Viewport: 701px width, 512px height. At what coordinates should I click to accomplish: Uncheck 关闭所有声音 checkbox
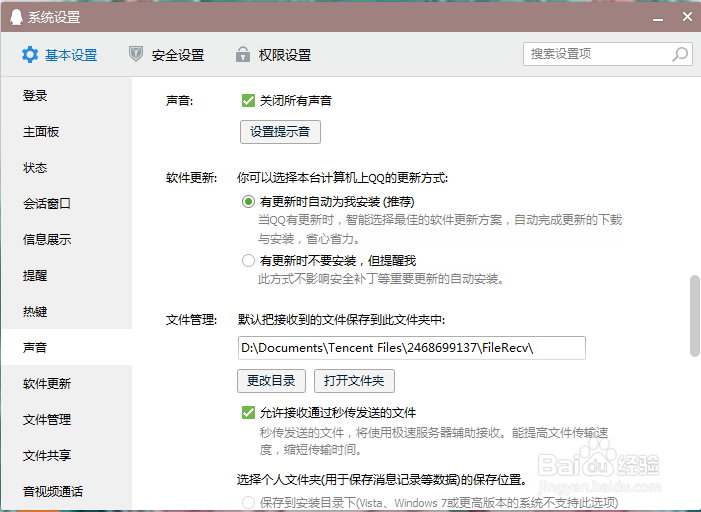(x=248, y=101)
